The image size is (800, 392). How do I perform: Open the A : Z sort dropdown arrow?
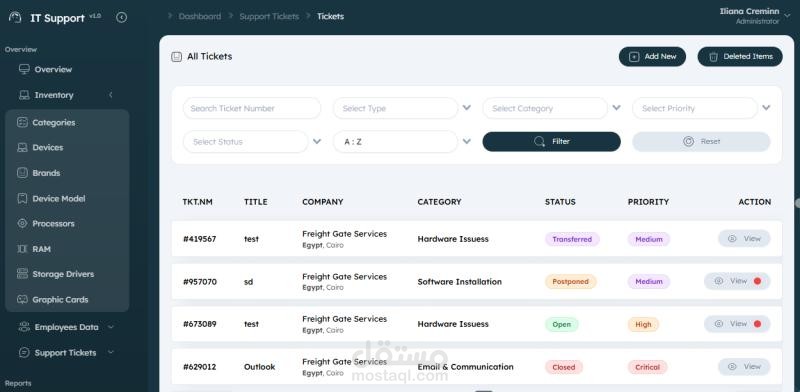[x=467, y=141]
